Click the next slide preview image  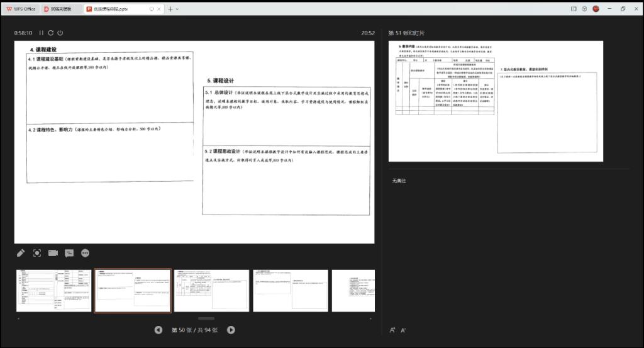496,101
